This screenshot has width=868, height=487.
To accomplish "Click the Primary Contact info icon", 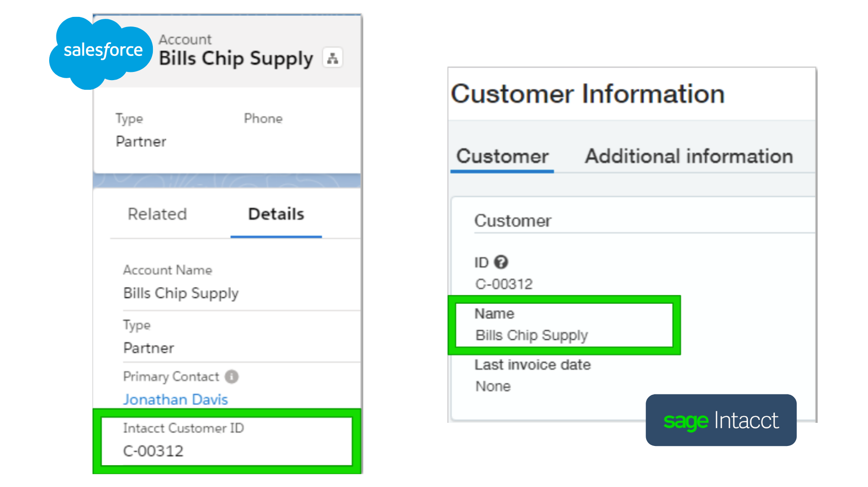I will [x=231, y=376].
